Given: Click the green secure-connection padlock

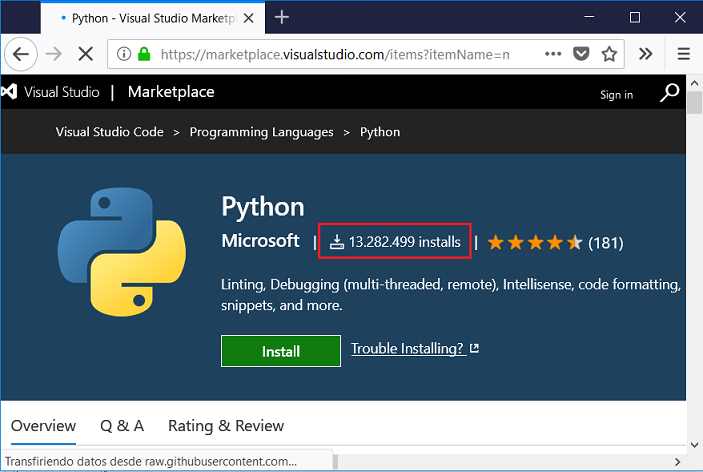Looking at the screenshot, I should click(144, 54).
